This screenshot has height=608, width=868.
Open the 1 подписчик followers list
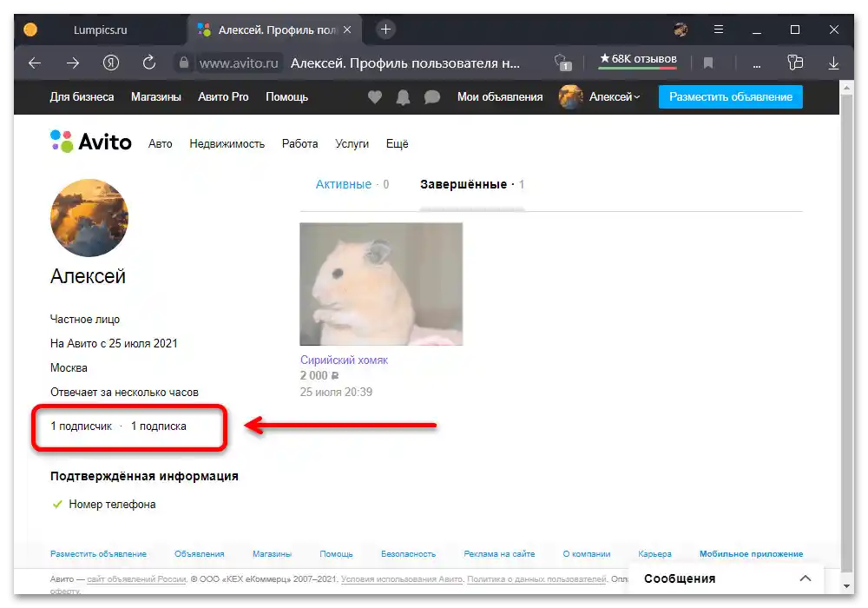click(81, 426)
